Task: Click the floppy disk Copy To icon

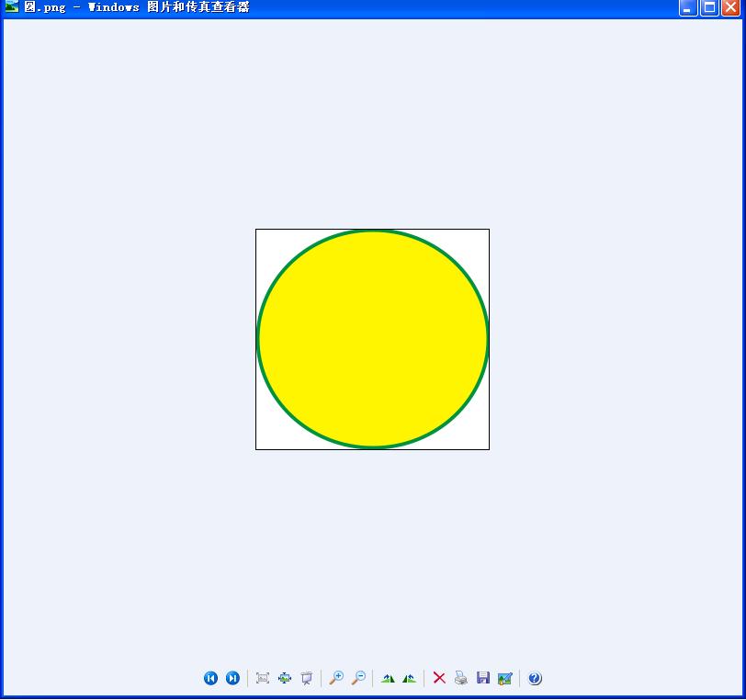Action: coord(483,678)
